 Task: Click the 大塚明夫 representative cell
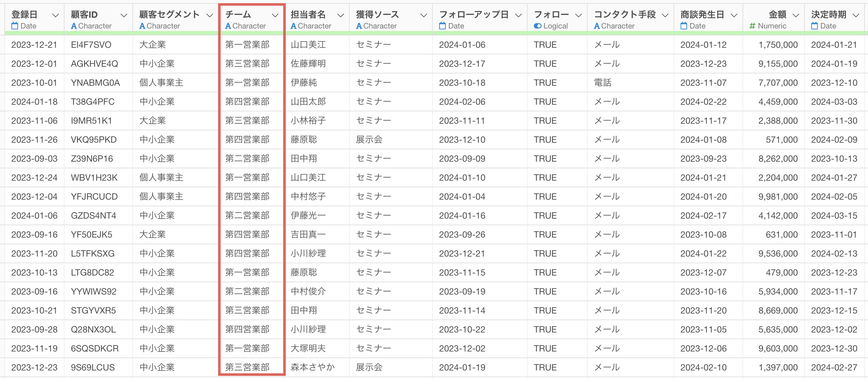pos(308,348)
